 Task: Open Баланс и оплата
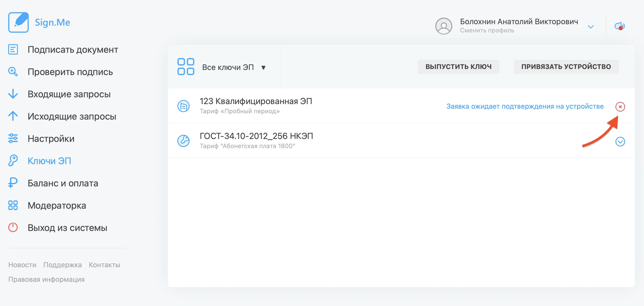[x=63, y=183]
